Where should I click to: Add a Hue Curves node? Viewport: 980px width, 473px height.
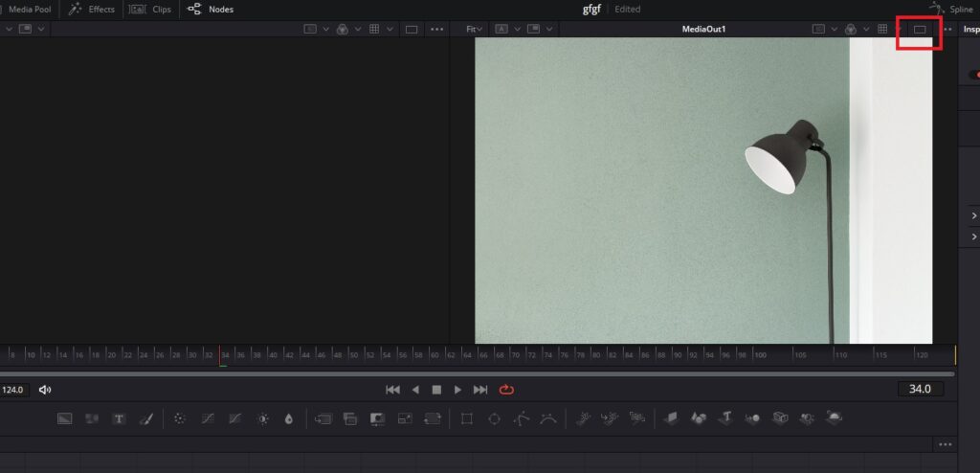coord(235,418)
